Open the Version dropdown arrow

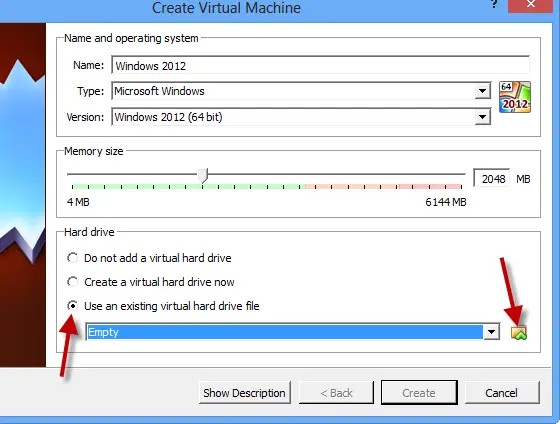[482, 117]
